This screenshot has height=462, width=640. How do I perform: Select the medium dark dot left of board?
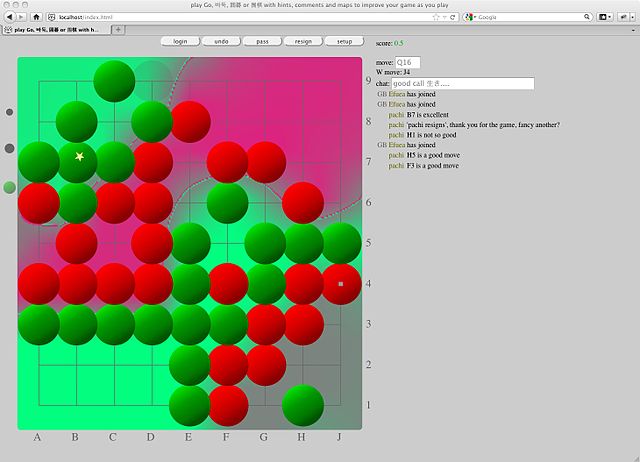(x=9, y=148)
